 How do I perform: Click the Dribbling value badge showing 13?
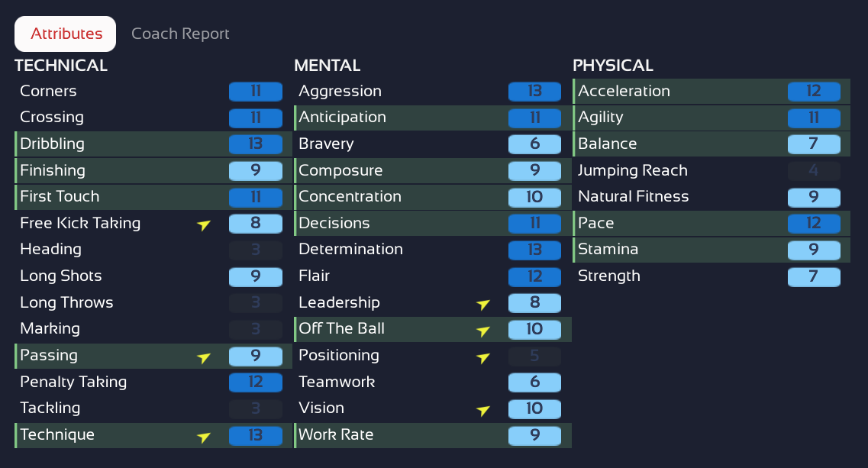pos(256,144)
